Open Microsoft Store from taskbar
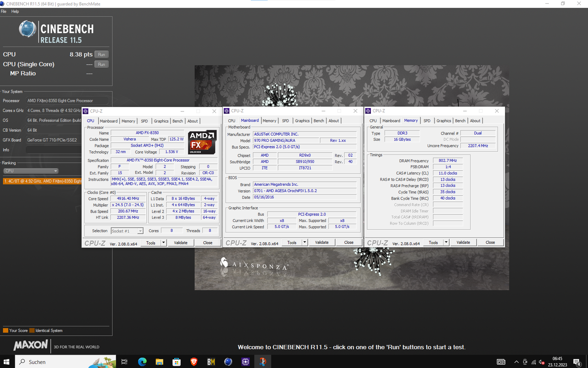The image size is (588, 368). point(177,362)
